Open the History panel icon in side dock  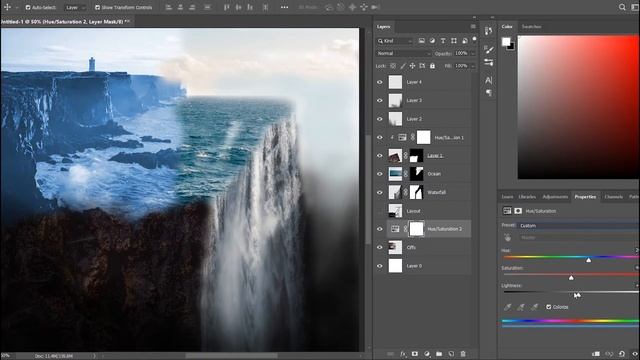pyautogui.click(x=489, y=31)
